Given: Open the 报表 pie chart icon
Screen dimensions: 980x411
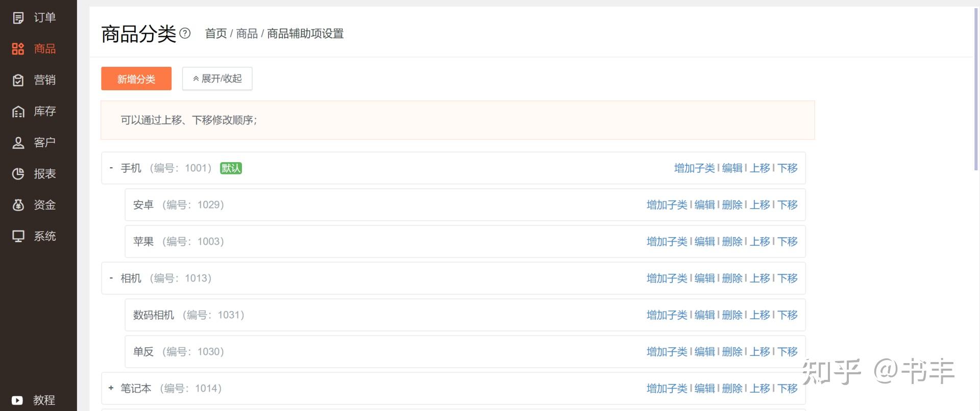Looking at the screenshot, I should tap(18, 174).
